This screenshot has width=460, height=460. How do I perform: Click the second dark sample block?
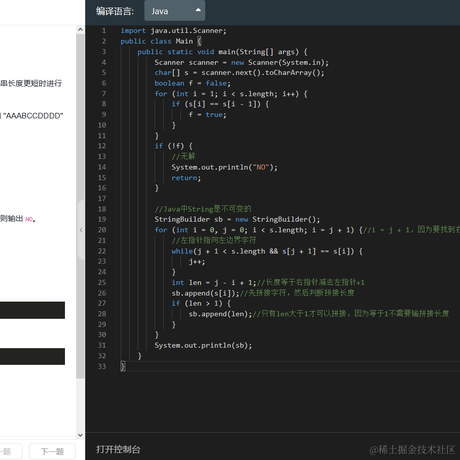coord(32,356)
